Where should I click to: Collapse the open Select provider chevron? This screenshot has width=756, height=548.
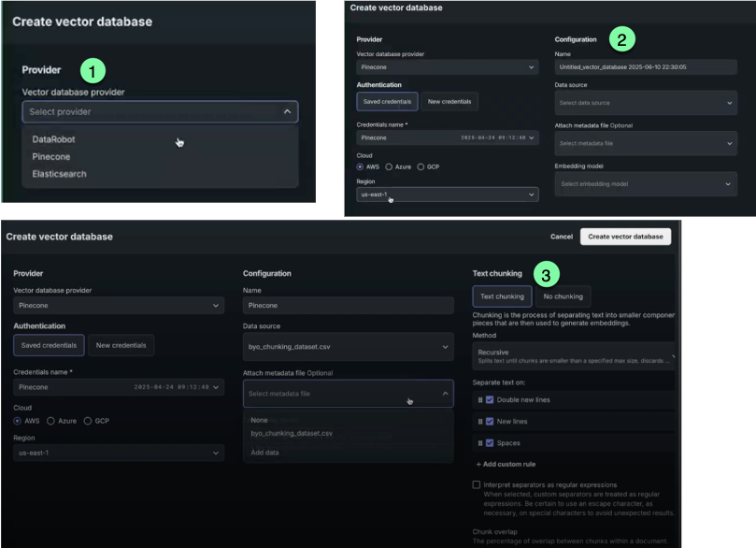click(x=286, y=112)
